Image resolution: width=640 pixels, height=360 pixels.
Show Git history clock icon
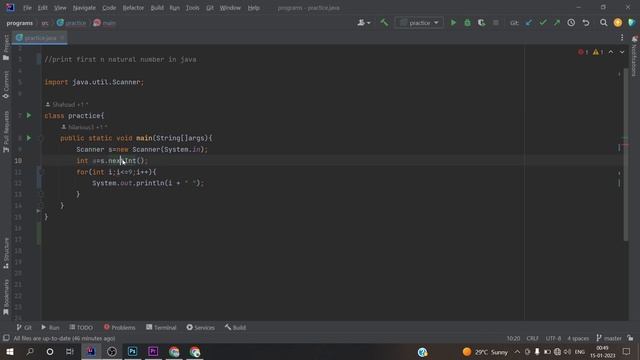coord(571,23)
